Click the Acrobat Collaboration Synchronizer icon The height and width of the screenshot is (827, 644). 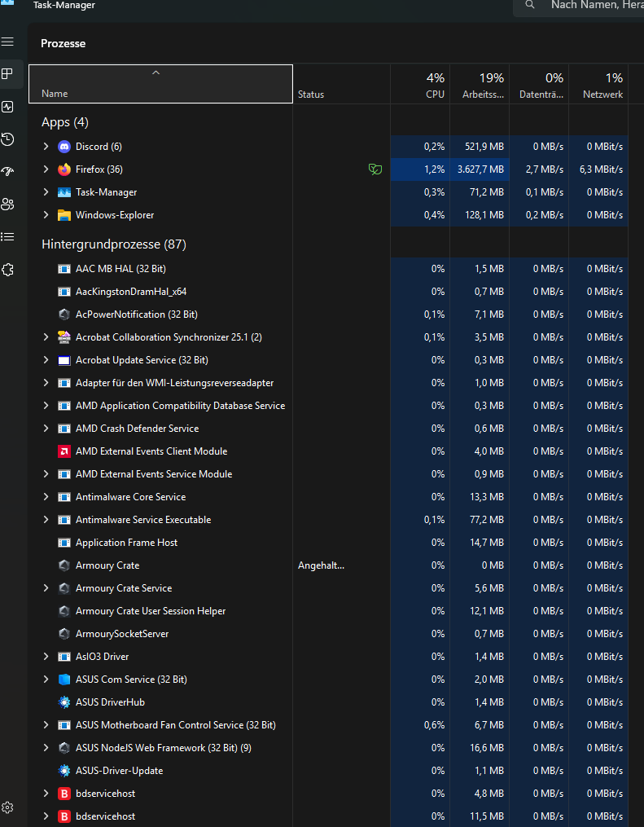[x=64, y=337]
